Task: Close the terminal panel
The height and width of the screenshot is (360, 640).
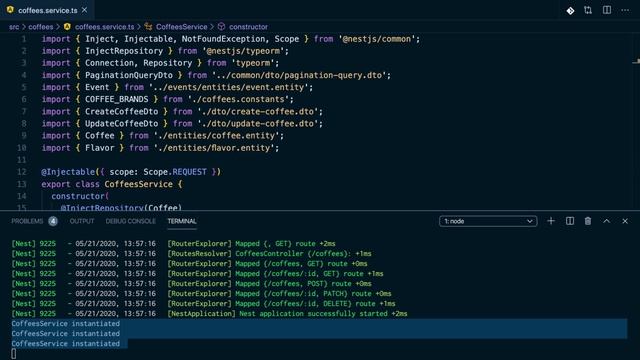Action: pos(625,221)
